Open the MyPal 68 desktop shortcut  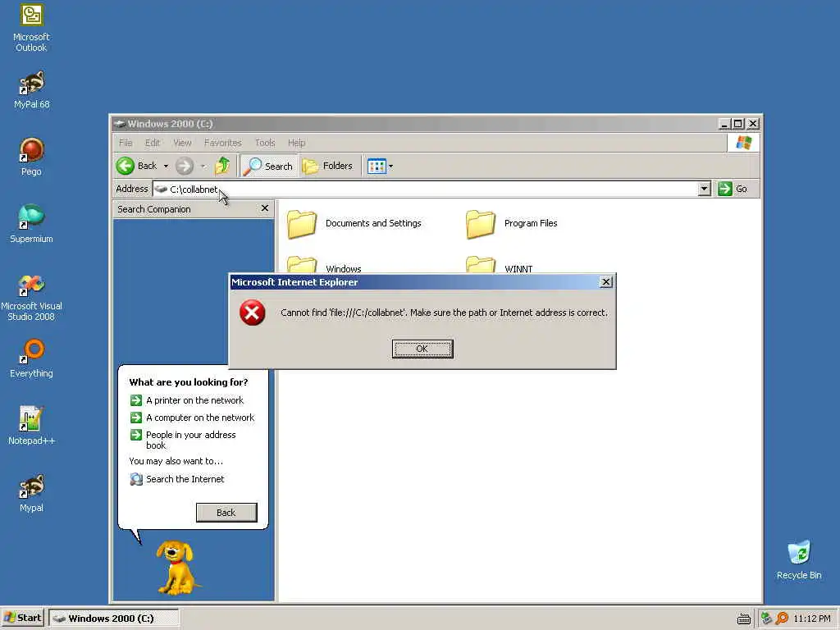click(31, 90)
